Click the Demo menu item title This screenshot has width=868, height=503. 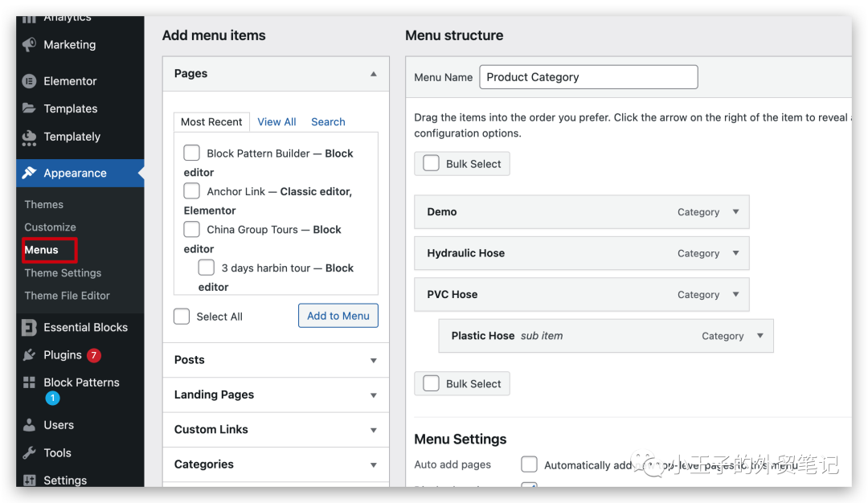coord(442,211)
